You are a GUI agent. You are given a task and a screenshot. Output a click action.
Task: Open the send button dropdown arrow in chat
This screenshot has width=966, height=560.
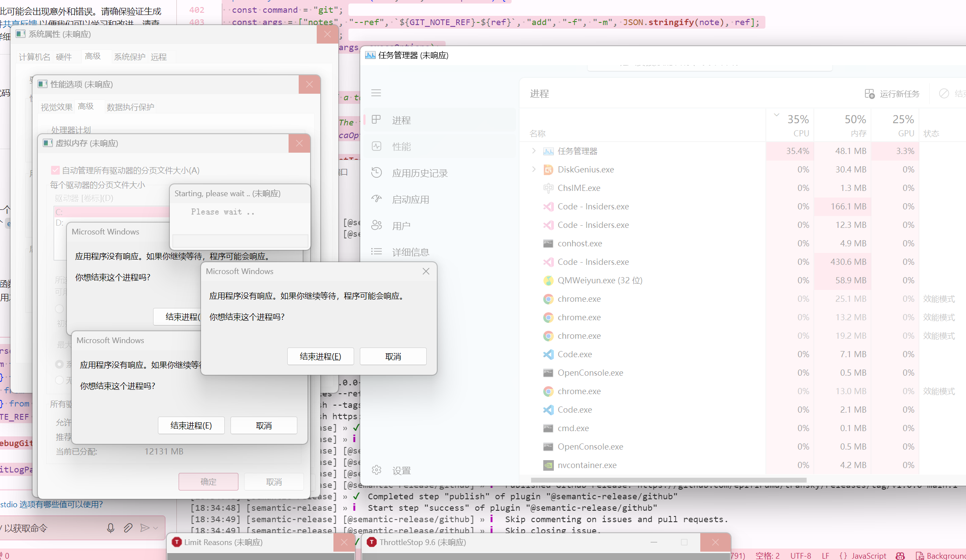[x=156, y=528]
